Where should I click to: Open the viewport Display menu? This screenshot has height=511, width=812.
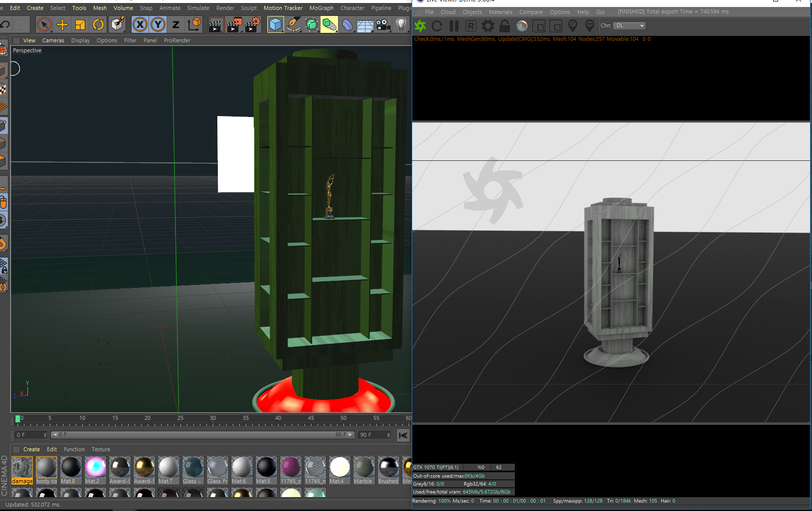(x=80, y=40)
